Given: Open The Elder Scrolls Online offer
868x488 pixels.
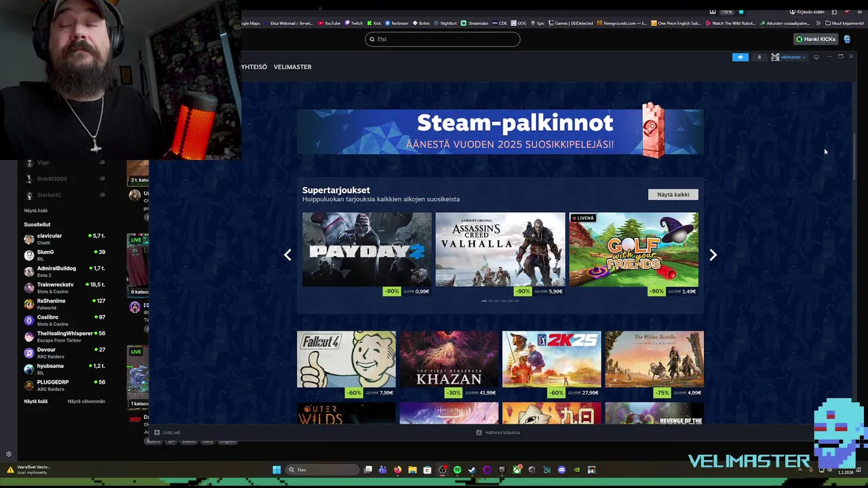Looking at the screenshot, I should click(x=654, y=364).
